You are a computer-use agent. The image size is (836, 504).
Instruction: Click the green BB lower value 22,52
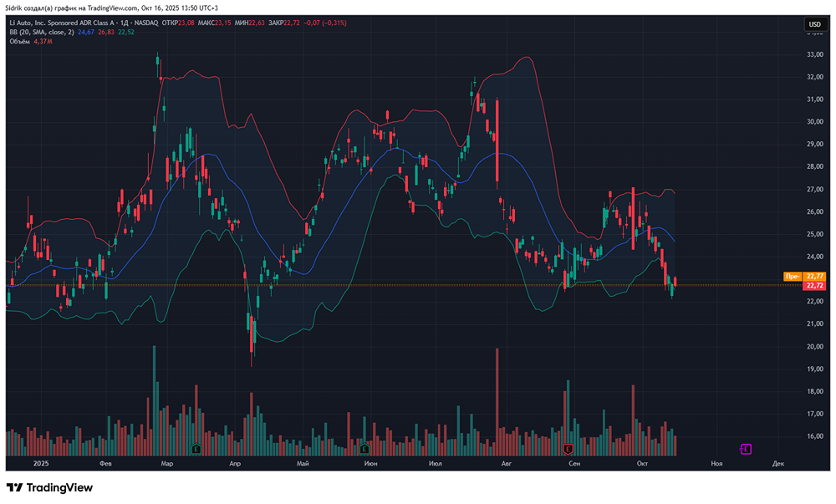[x=126, y=32]
